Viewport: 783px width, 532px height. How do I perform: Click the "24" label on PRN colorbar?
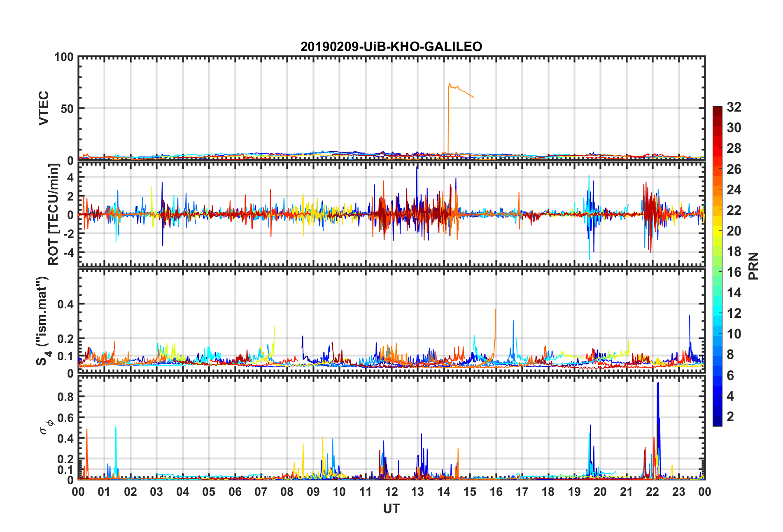pos(734,190)
